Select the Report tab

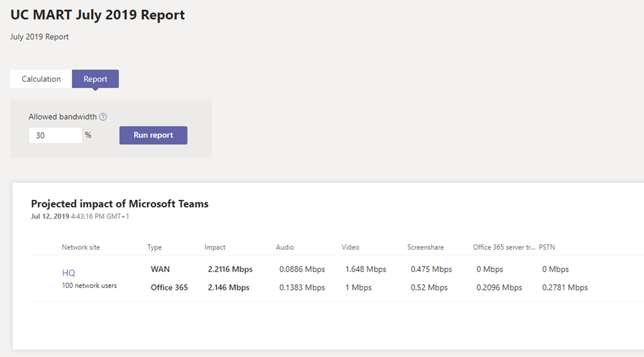pos(96,79)
